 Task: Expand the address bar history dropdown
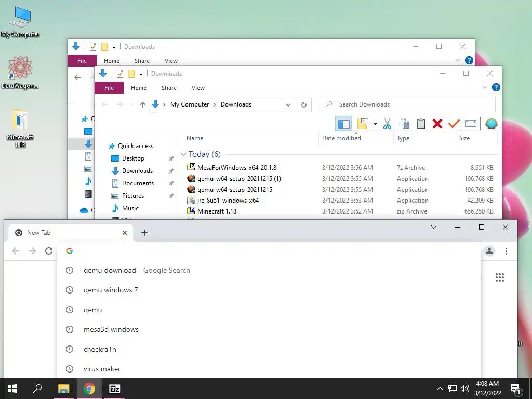(x=288, y=104)
